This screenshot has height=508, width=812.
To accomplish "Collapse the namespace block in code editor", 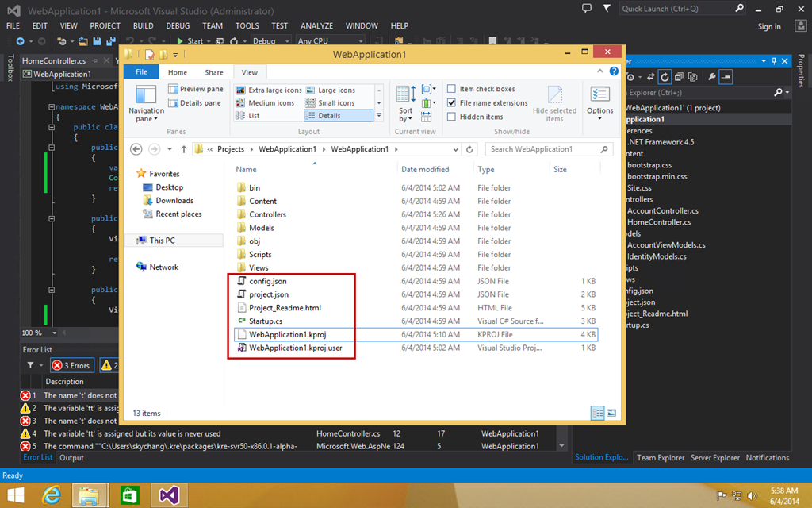I will (52, 107).
